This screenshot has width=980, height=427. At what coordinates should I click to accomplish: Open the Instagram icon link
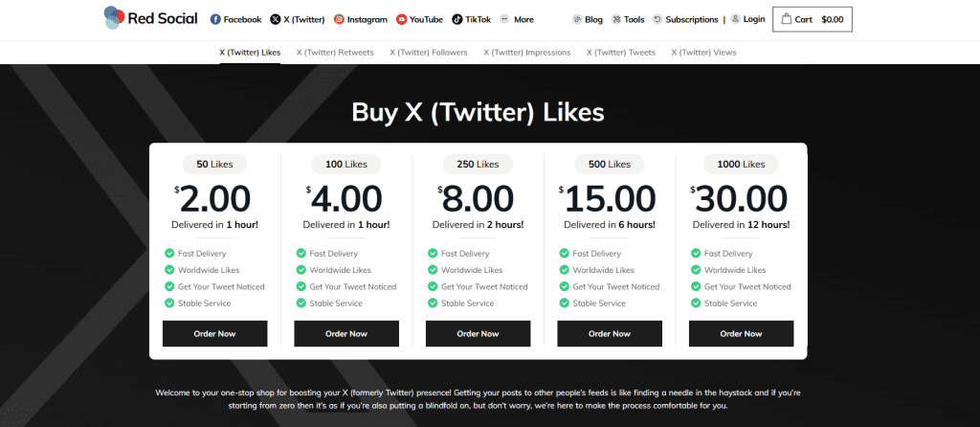[x=339, y=19]
